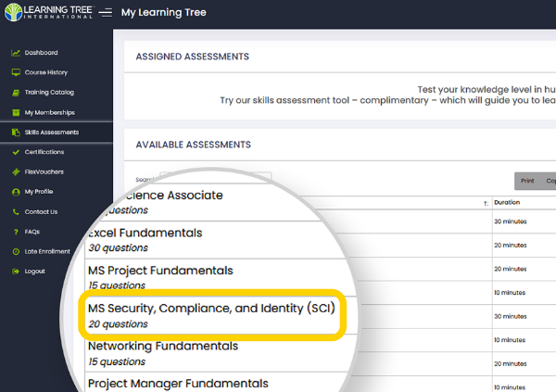
Task: Open Contact Us page
Action: click(41, 212)
